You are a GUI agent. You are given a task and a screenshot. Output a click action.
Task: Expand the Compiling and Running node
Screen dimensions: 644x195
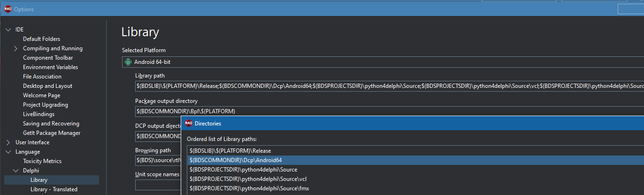pos(15,48)
